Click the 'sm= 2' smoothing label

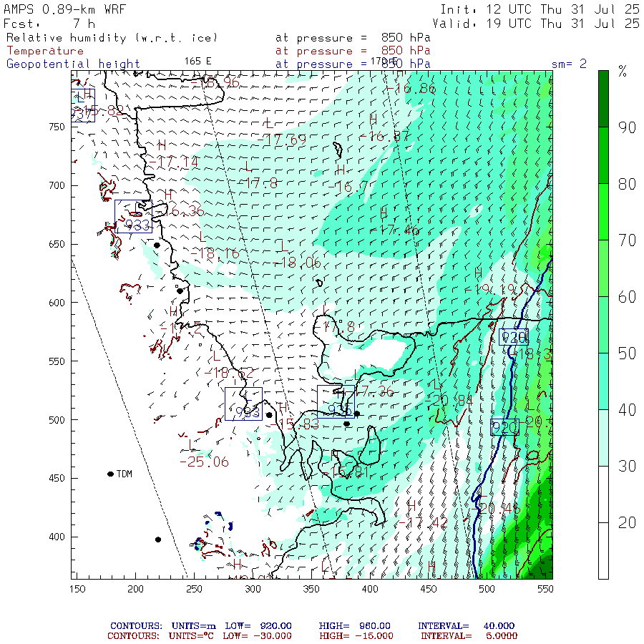(569, 64)
